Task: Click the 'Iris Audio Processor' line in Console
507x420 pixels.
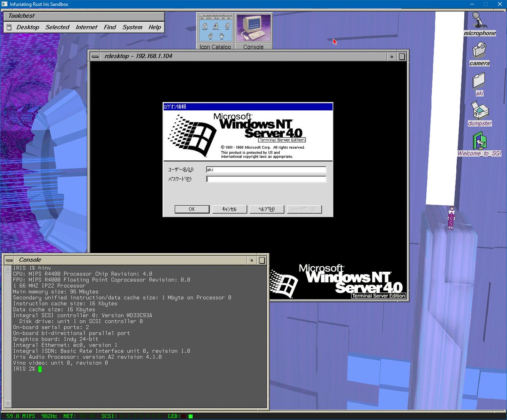Action: point(87,357)
